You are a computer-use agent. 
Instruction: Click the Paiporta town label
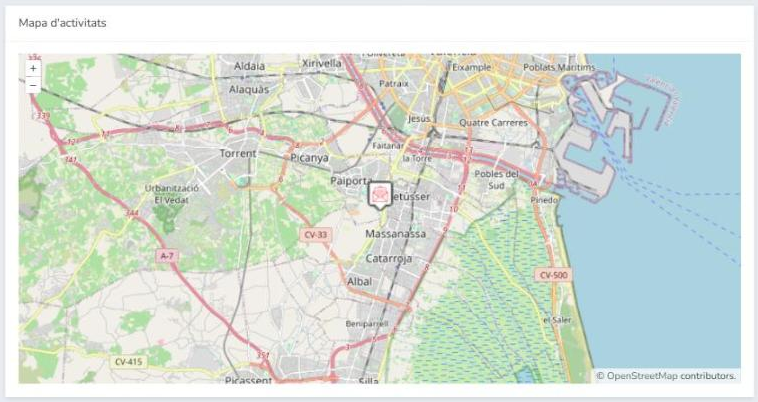tap(351, 181)
